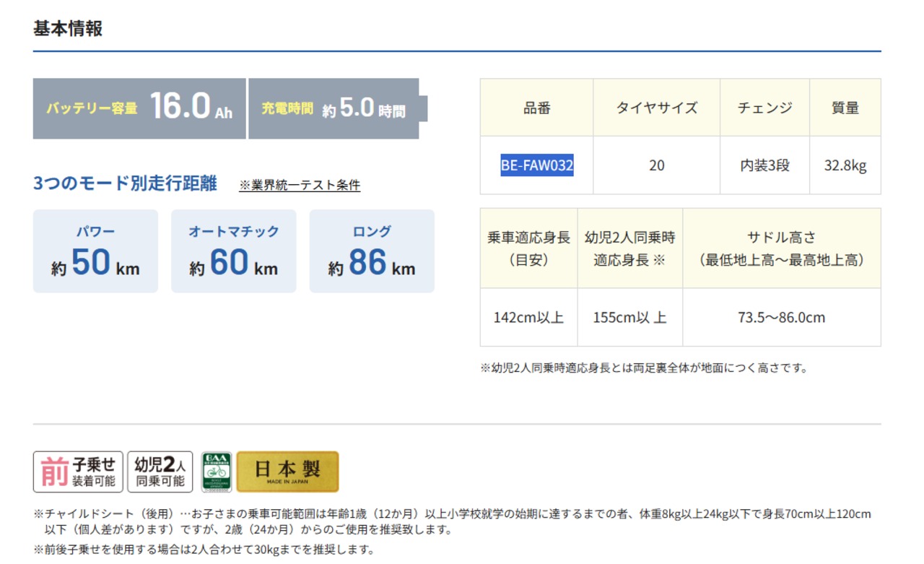This screenshot has height=564, width=924.
Task: Open the 業界統一テスト条件 link
Action: tap(300, 186)
